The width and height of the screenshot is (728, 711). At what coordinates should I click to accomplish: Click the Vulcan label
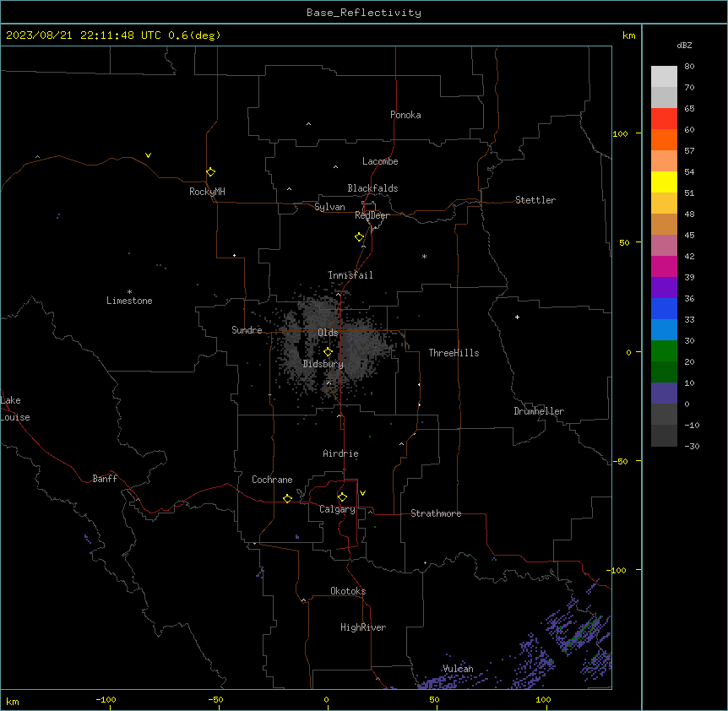pyautogui.click(x=458, y=669)
